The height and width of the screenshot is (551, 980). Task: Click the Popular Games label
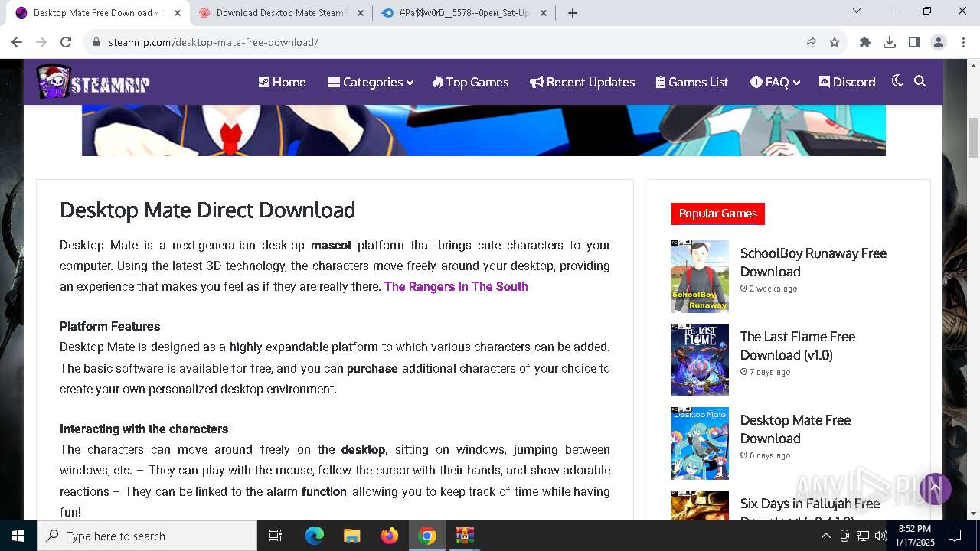click(718, 214)
